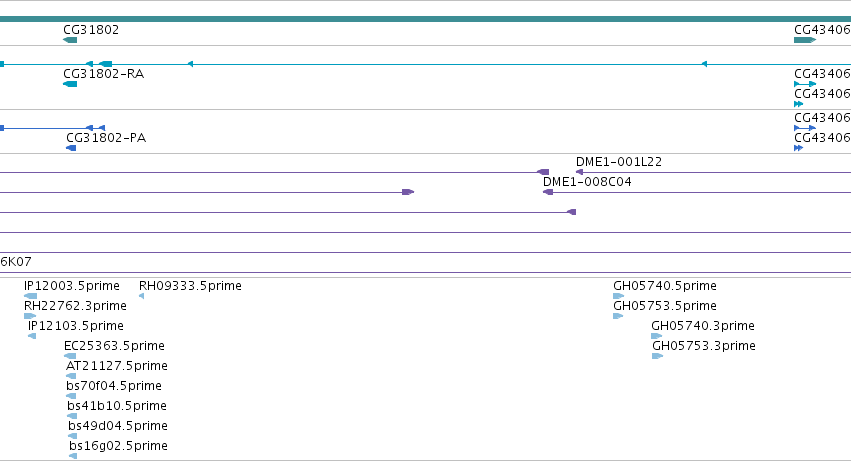Open the IP12103.5prime label
Viewport: 851px width, 461px height.
75,326
